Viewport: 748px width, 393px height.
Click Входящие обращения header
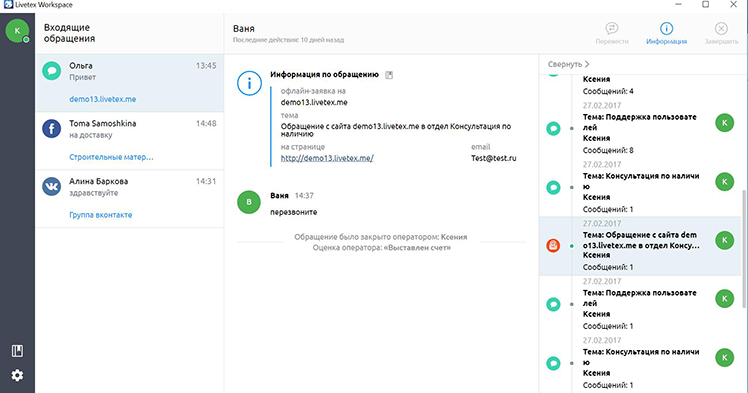pyautogui.click(x=70, y=33)
